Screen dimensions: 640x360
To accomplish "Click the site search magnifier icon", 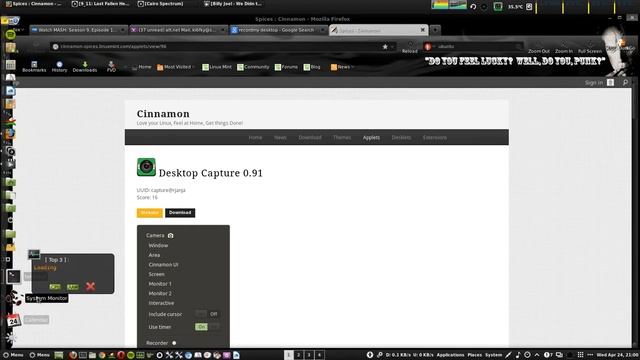I will 625,82.
